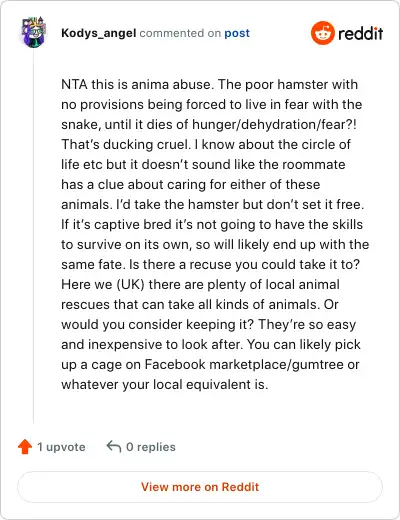Click the orange Reddit Snoo logo
400x520 pixels.
pyautogui.click(x=322, y=33)
